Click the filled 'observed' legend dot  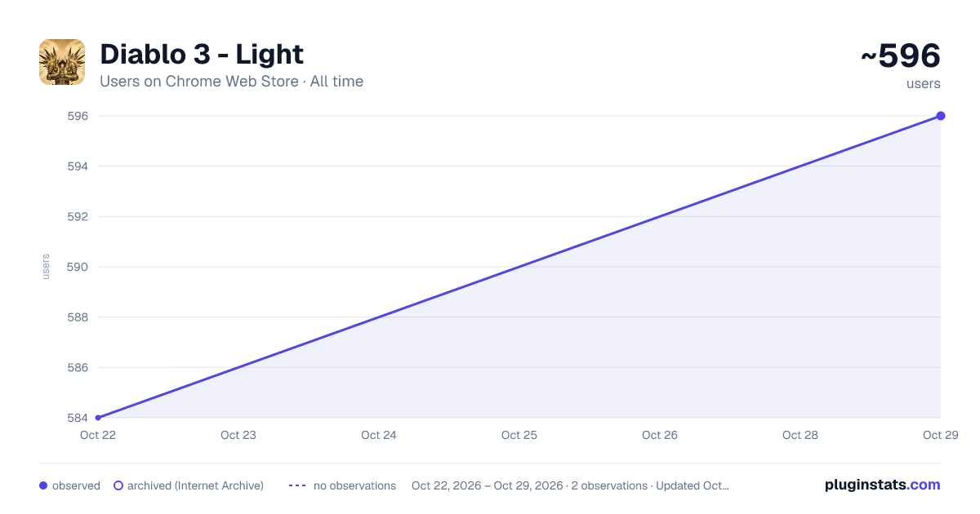(x=43, y=485)
